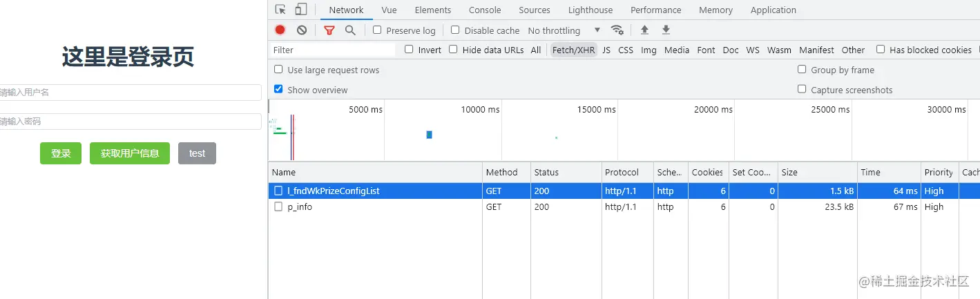Filter requests by JS type
Image resolution: width=980 pixels, height=299 pixels.
(606, 50)
